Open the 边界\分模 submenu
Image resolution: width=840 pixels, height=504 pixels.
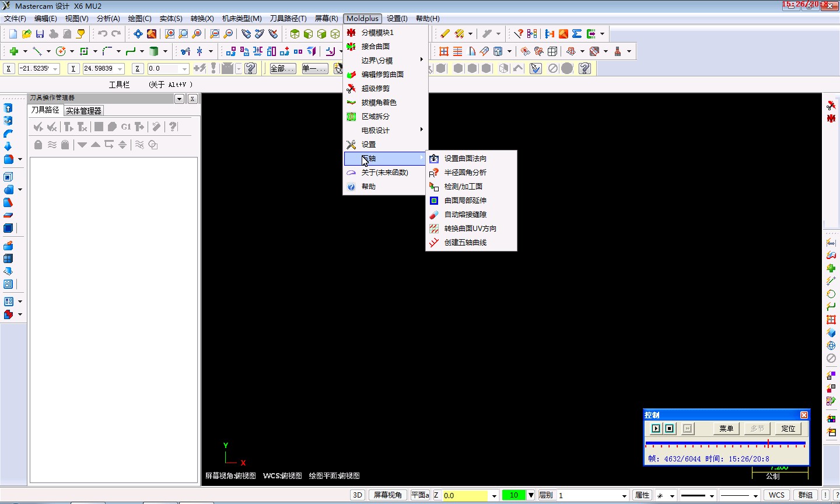[x=386, y=61]
